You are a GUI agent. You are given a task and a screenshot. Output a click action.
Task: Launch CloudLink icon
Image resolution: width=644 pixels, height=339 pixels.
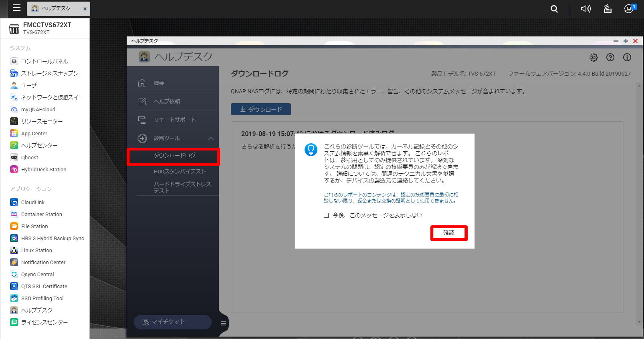tap(14, 202)
